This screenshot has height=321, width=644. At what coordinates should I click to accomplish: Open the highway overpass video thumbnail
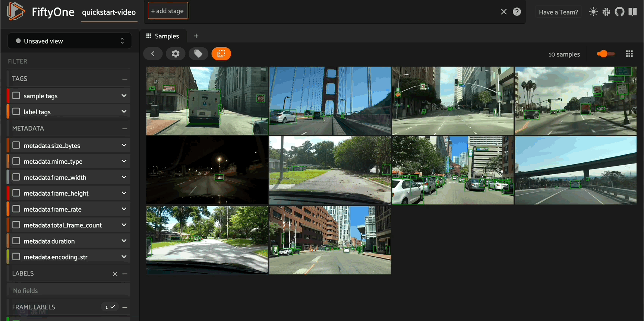point(576,170)
